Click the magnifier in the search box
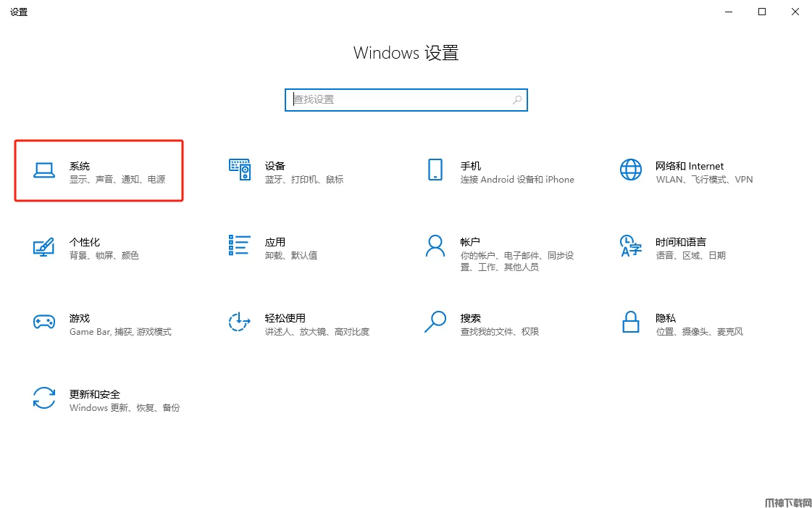 (516, 100)
